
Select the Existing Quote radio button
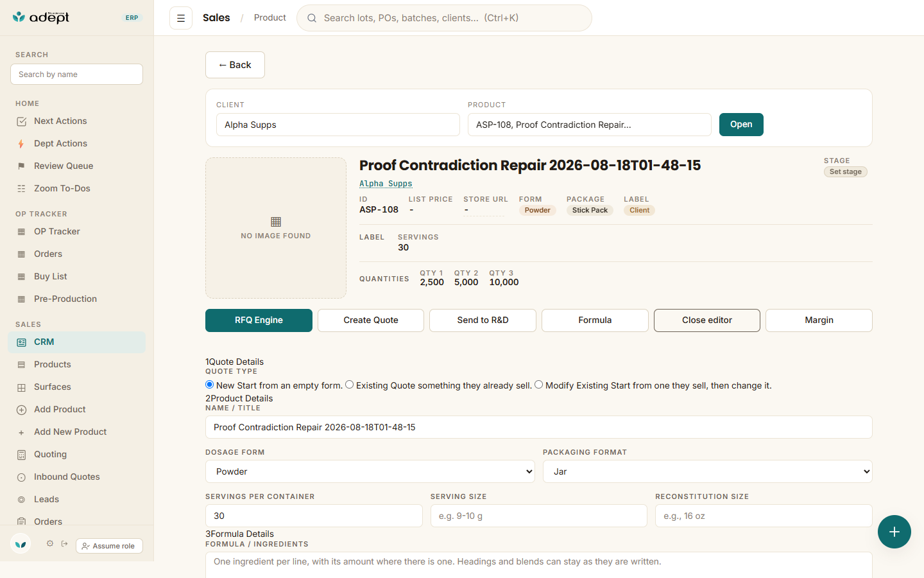pos(349,385)
